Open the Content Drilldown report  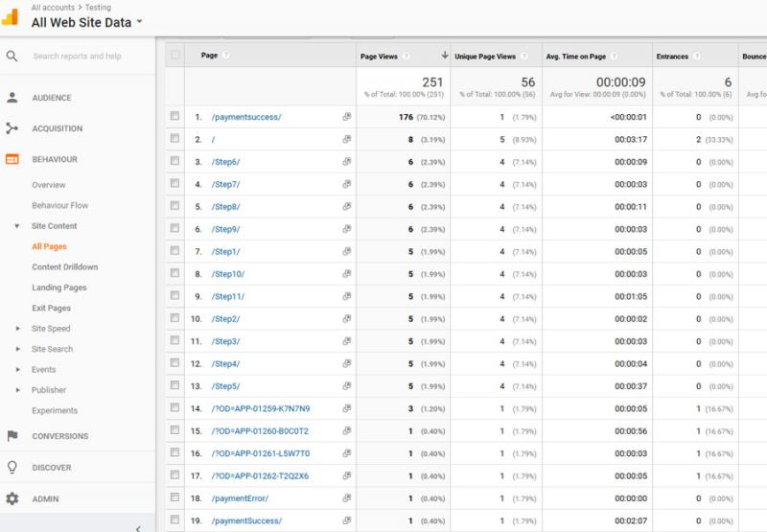(x=64, y=267)
